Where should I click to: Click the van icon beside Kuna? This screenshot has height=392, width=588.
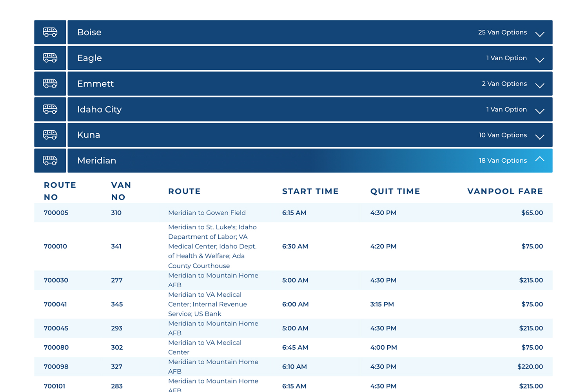50,135
